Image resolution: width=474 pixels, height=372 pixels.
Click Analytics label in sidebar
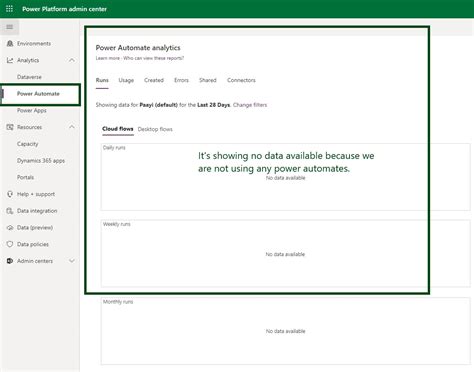pyautogui.click(x=28, y=60)
